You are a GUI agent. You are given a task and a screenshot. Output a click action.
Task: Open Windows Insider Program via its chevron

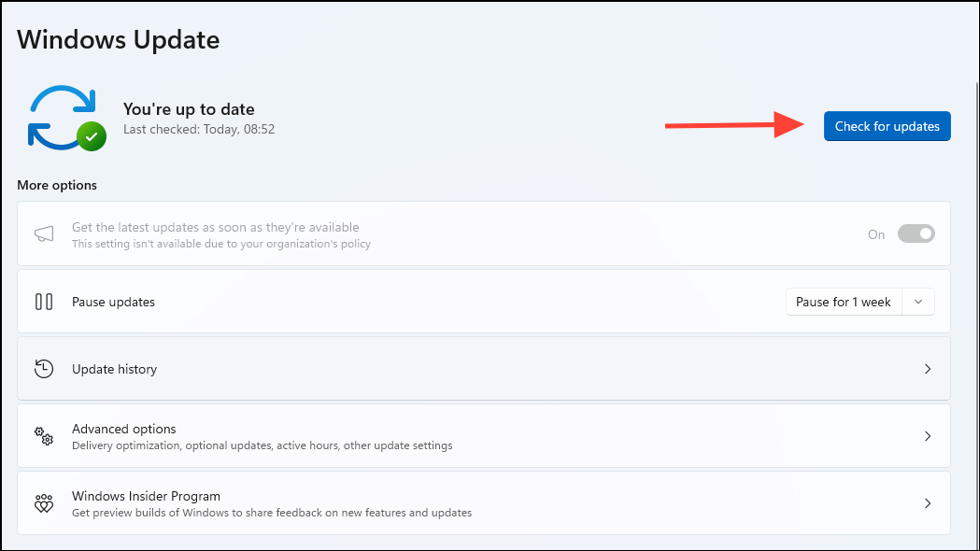pyautogui.click(x=928, y=503)
